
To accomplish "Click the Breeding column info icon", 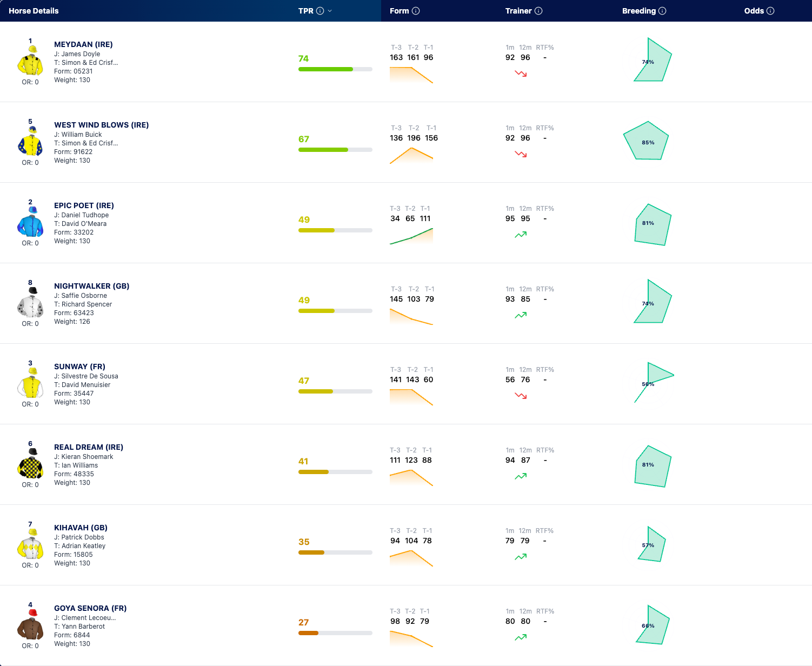I will pyautogui.click(x=662, y=11).
